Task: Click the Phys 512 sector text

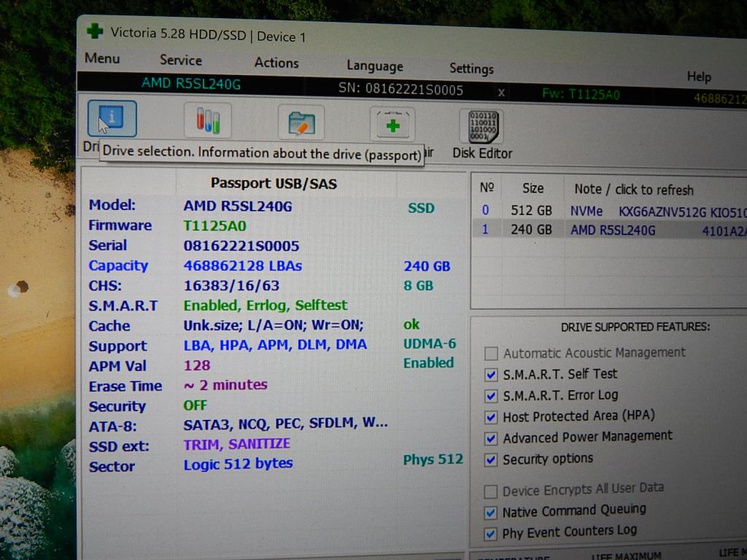Action: point(433,459)
